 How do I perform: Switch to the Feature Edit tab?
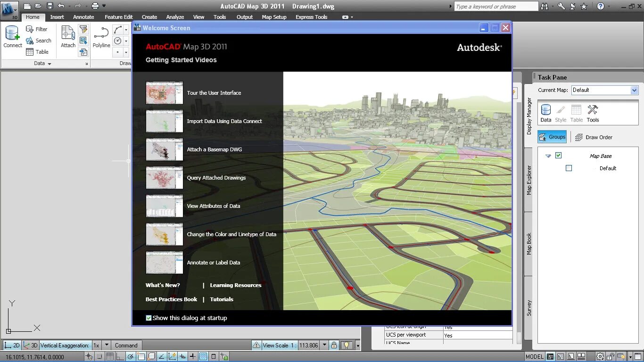coord(118,17)
